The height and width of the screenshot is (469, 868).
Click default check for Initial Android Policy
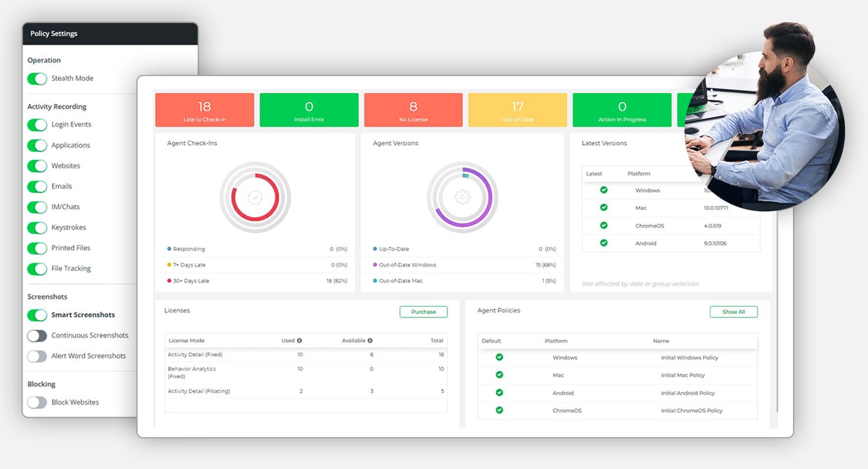point(499,392)
